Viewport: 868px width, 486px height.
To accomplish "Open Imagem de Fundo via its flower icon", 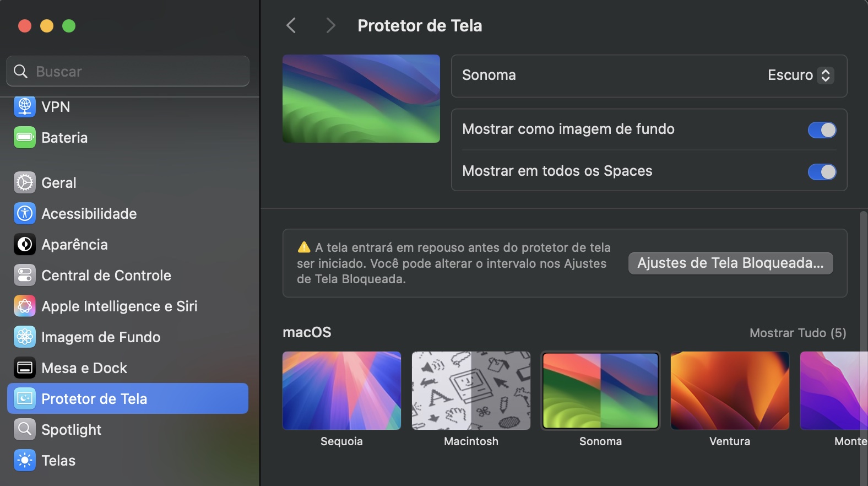I will click(x=24, y=337).
